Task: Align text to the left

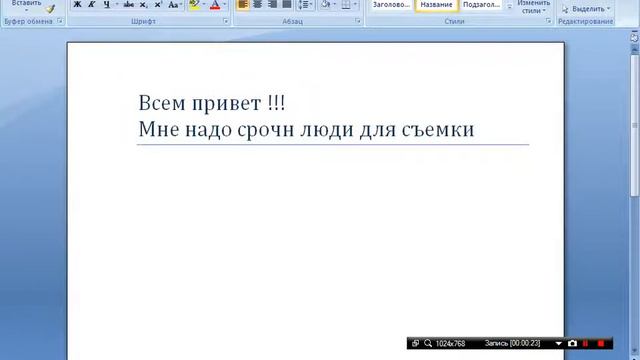Action: point(243,5)
